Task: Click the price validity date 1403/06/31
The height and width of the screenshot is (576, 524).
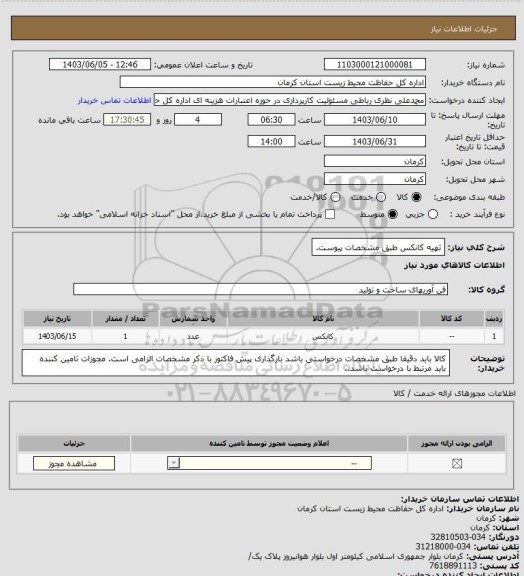Action: 375,142
